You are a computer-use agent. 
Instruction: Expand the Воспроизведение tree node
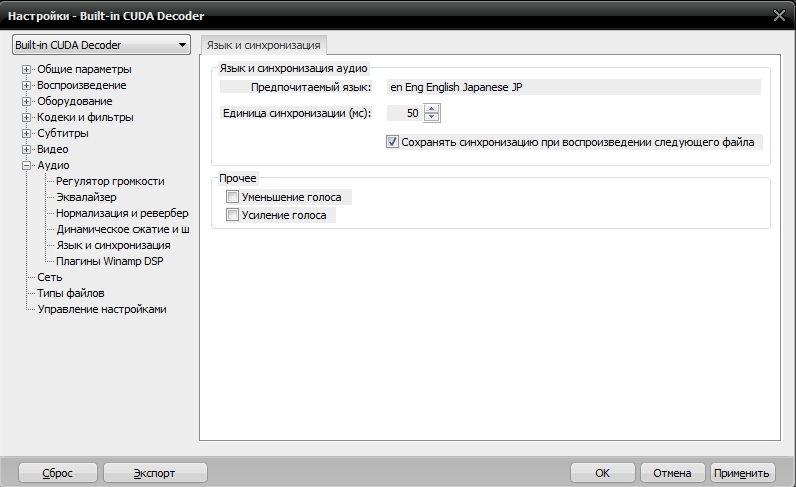pyautogui.click(x=26, y=85)
